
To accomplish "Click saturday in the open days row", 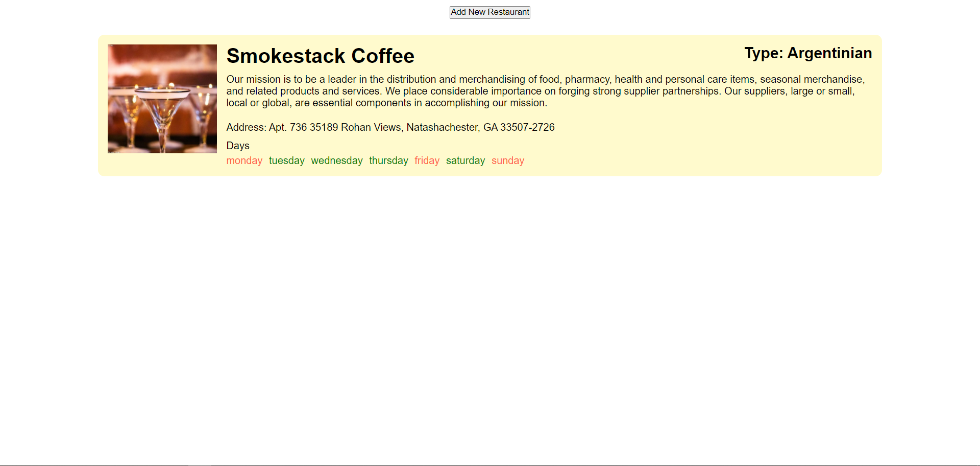I will 465,160.
